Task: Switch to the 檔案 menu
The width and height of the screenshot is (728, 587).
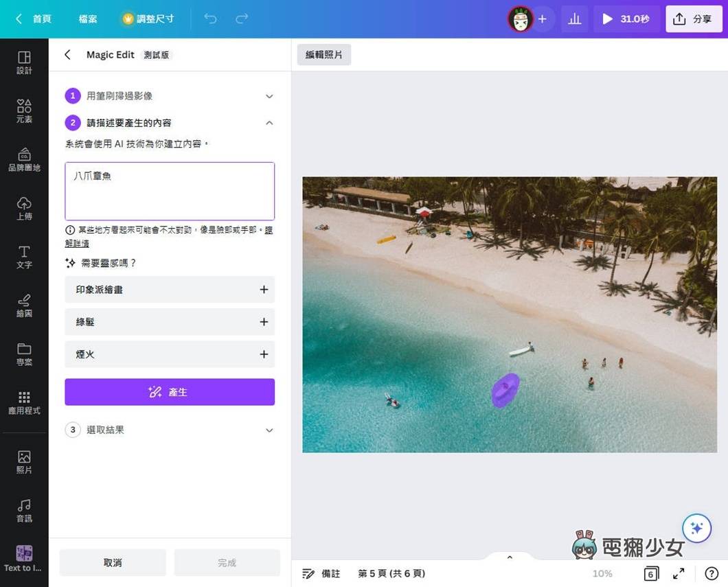Action: [x=87, y=19]
